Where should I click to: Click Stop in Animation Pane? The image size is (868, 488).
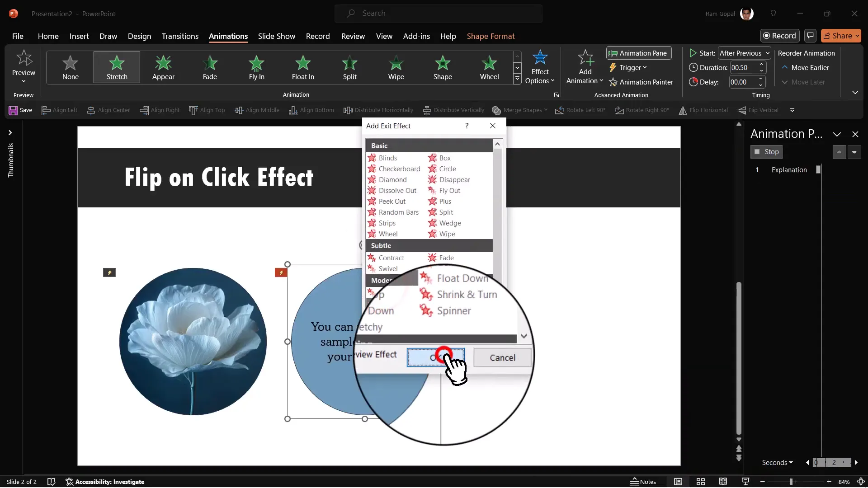(767, 152)
